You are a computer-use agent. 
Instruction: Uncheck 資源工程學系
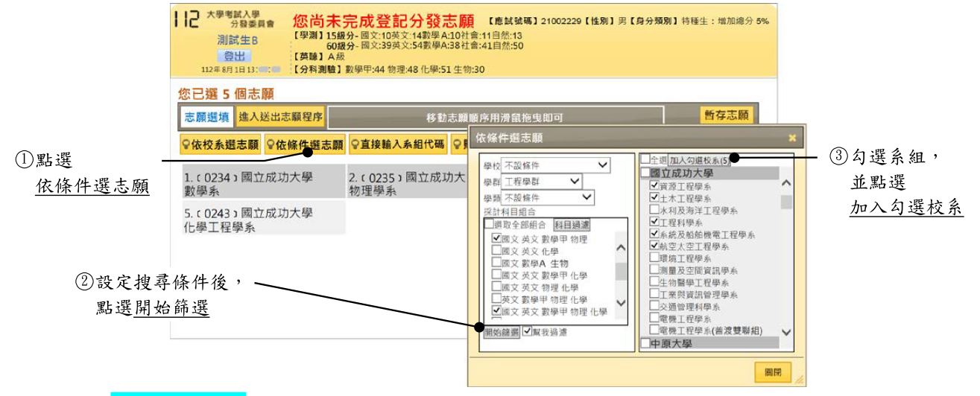[654, 187]
